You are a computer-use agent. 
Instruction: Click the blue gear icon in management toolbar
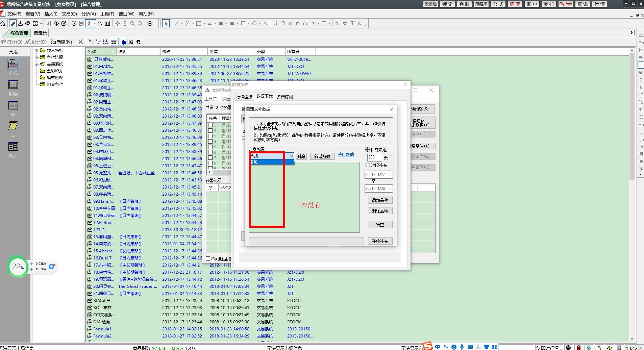(124, 42)
